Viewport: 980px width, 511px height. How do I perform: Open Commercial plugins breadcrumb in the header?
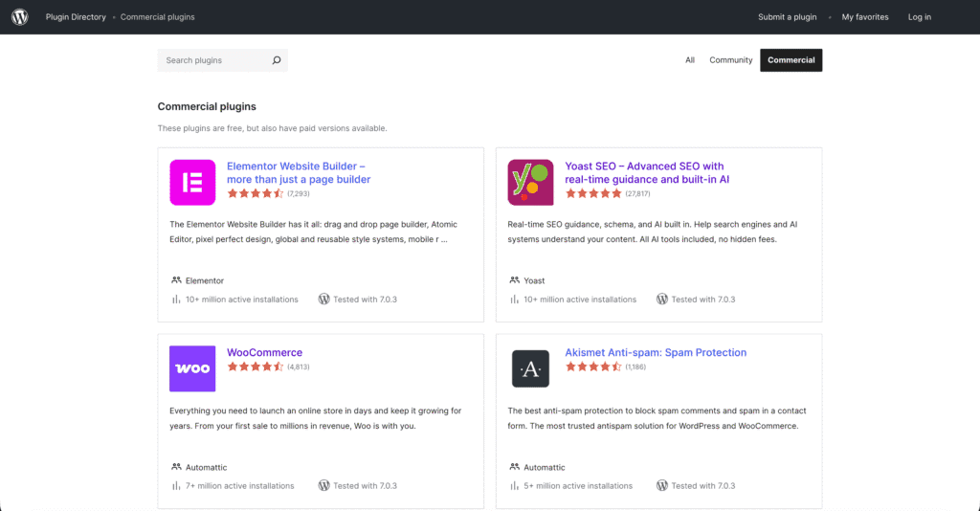point(158,17)
